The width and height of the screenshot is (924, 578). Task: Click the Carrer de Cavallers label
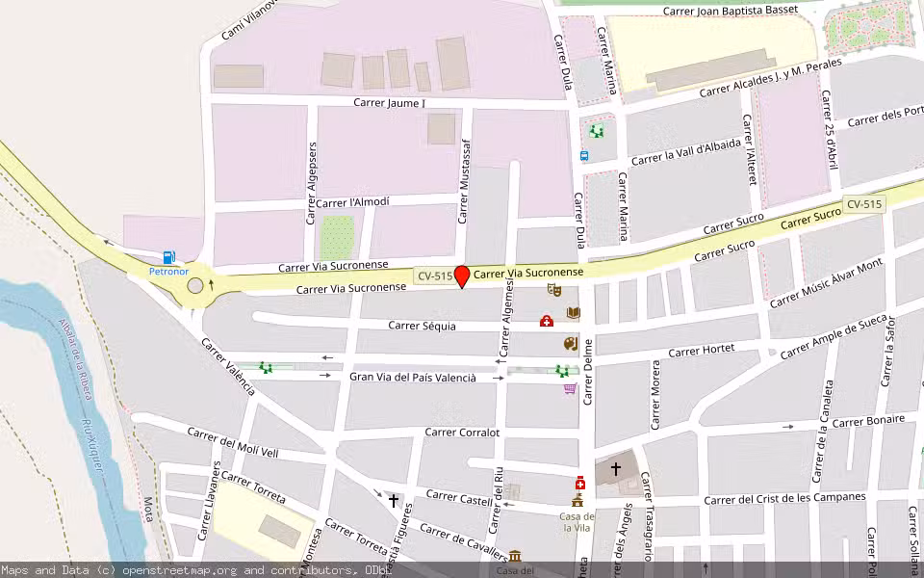click(x=464, y=542)
